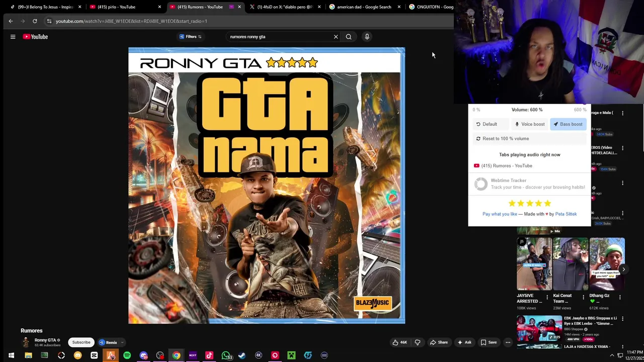Open options menu for Dthang Gz short

tap(620, 297)
